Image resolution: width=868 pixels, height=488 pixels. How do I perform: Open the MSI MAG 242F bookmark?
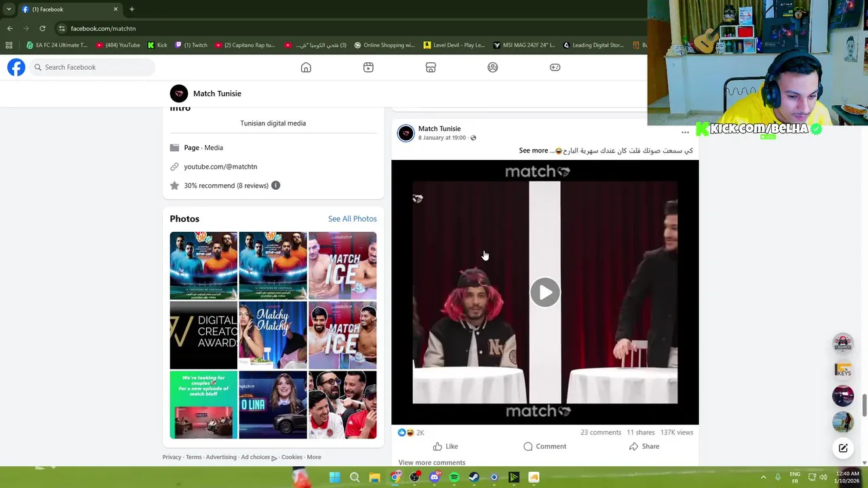point(524,45)
